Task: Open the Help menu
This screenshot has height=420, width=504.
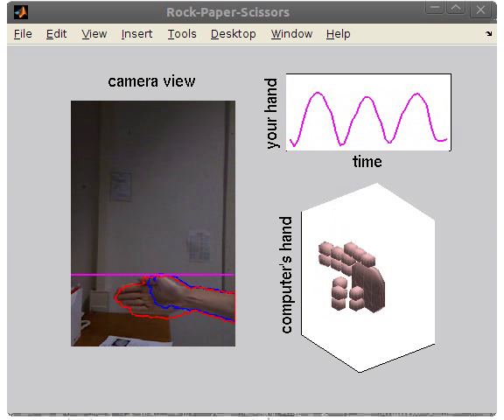Action: point(338,34)
